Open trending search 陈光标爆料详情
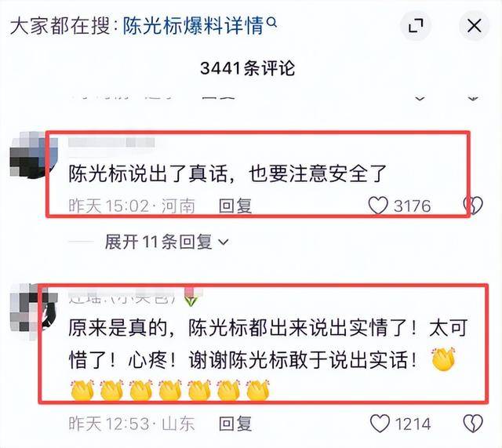This screenshot has height=448, width=502. tap(194, 26)
